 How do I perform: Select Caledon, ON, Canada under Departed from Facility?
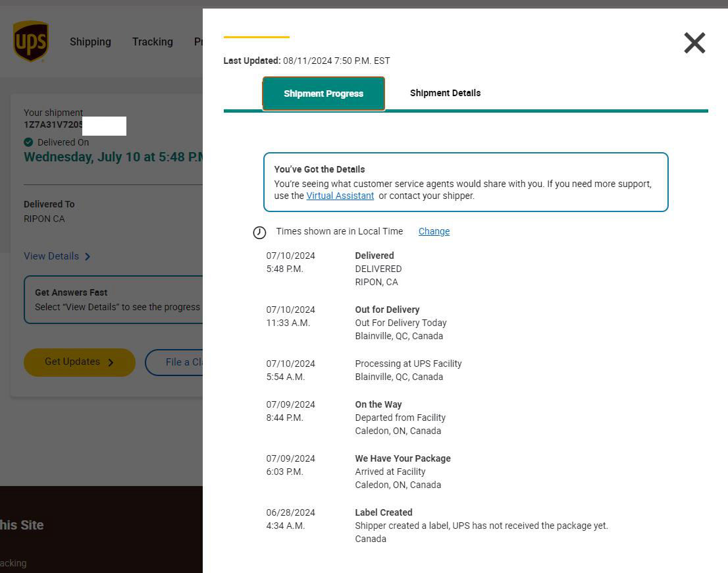click(x=398, y=431)
